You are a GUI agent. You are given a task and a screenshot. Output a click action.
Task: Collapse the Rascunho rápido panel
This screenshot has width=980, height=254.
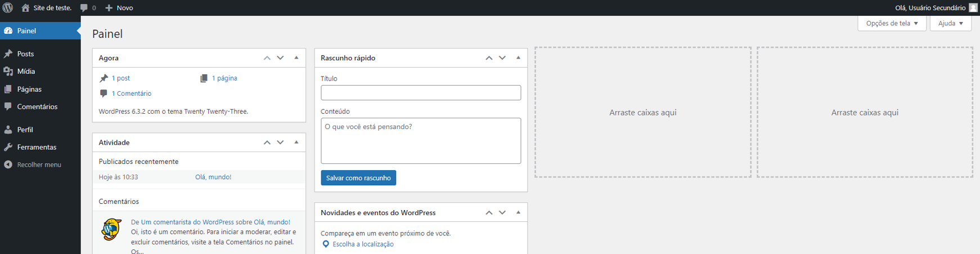pyautogui.click(x=518, y=58)
